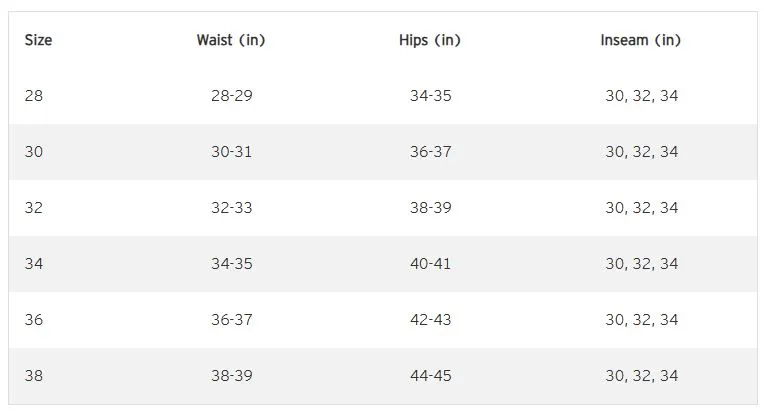Viewport: 764px width, 418px height.
Task: Select size 28 in the Size column
Action: pyautogui.click(x=34, y=96)
